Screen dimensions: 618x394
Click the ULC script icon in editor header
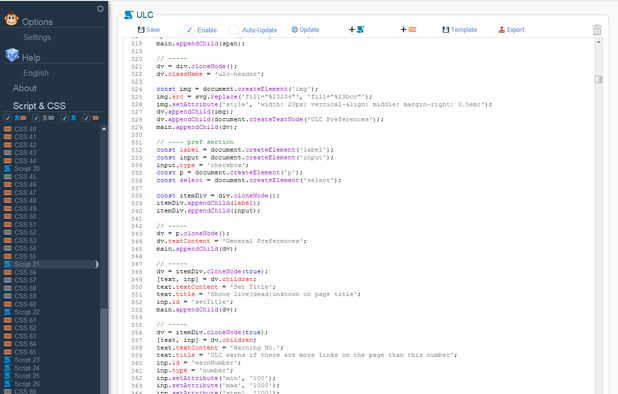pos(128,15)
